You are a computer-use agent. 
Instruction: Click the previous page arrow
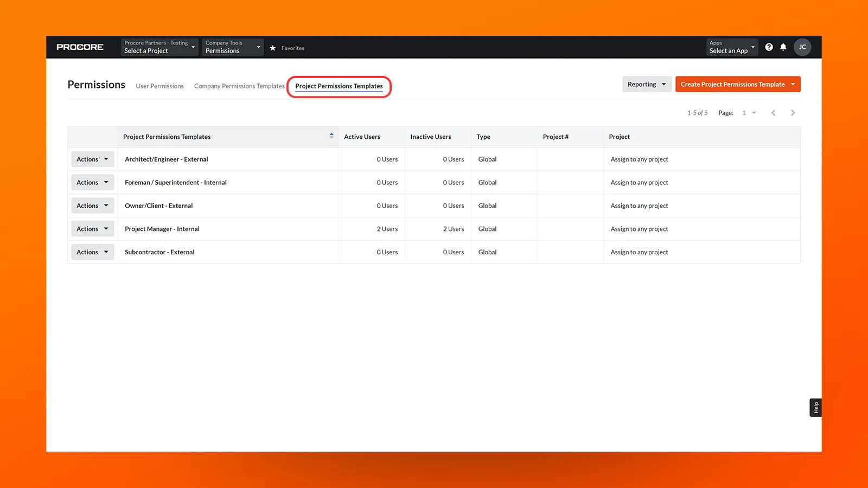click(x=773, y=112)
